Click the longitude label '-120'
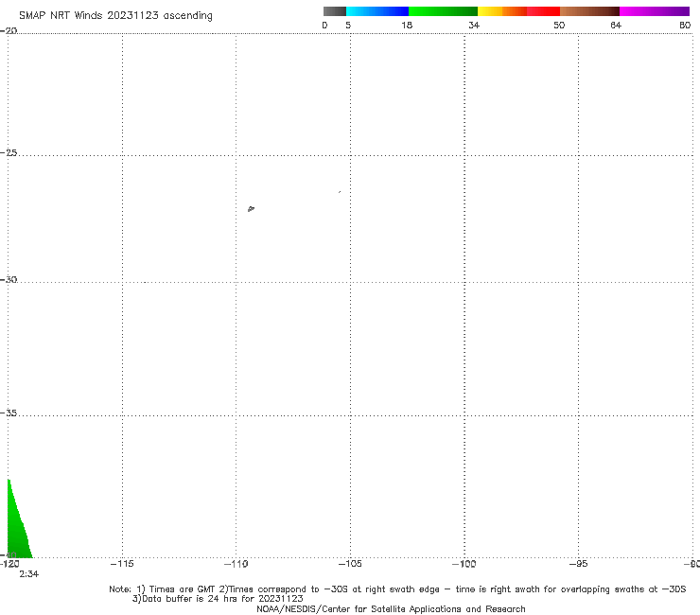The width and height of the screenshot is (700, 615). pos(9,564)
